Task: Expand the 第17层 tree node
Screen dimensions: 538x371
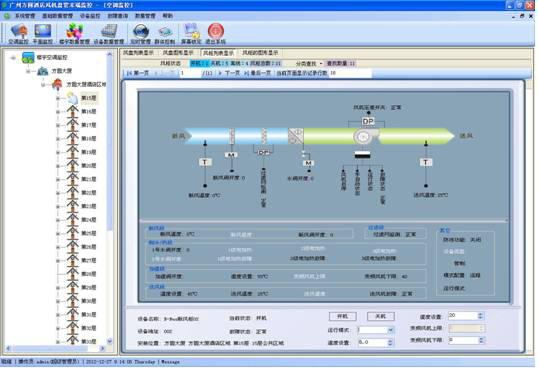Action: click(58, 125)
